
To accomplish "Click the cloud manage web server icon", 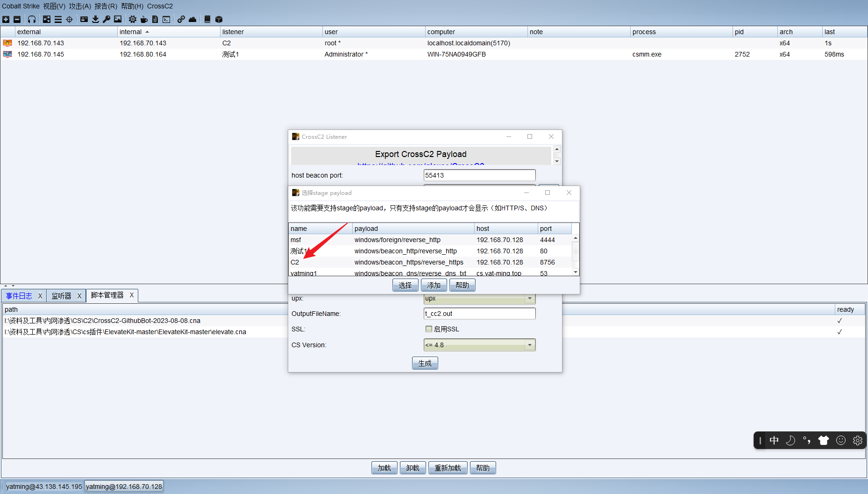I will [192, 19].
